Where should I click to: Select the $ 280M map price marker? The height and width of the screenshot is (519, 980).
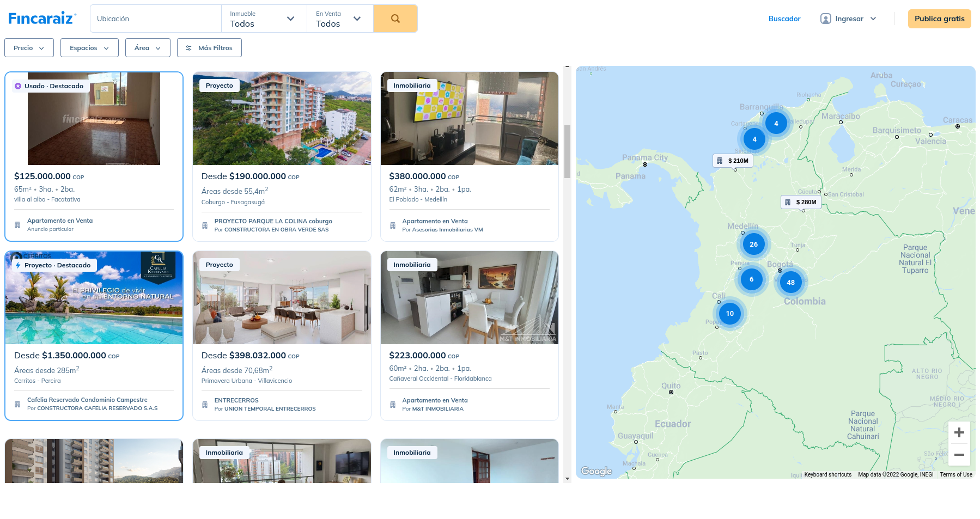801,202
